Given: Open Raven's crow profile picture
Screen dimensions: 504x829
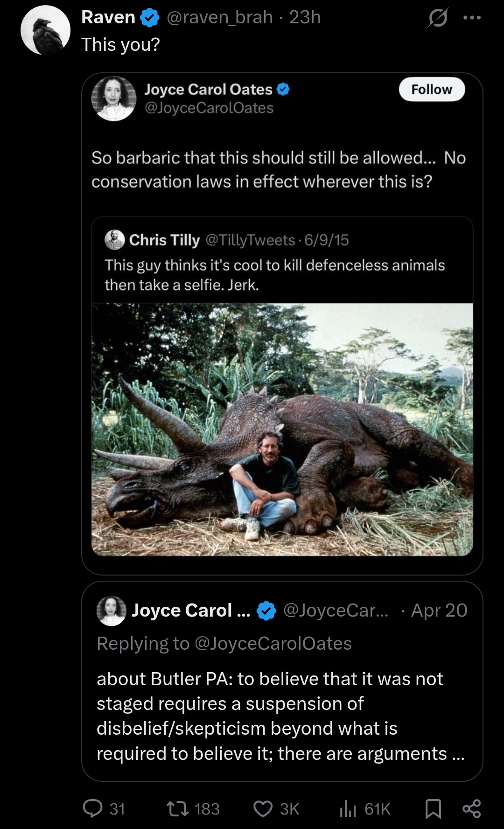Looking at the screenshot, I should pos(45,30).
